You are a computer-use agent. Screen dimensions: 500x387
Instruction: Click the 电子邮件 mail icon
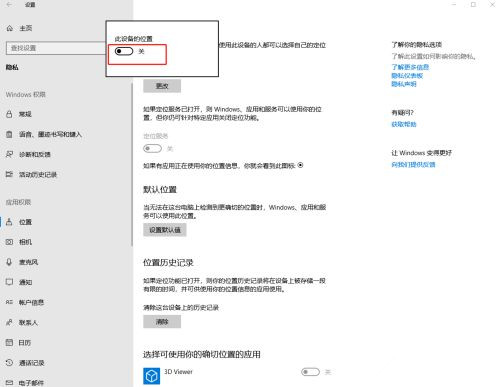coord(9,382)
